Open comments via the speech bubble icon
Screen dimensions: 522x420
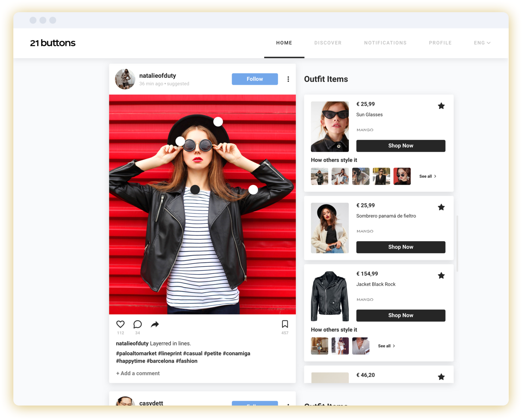(x=137, y=324)
